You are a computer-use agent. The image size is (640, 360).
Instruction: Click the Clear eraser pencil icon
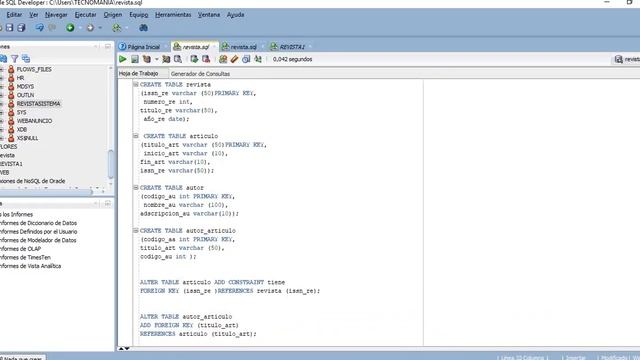[x=234, y=59]
